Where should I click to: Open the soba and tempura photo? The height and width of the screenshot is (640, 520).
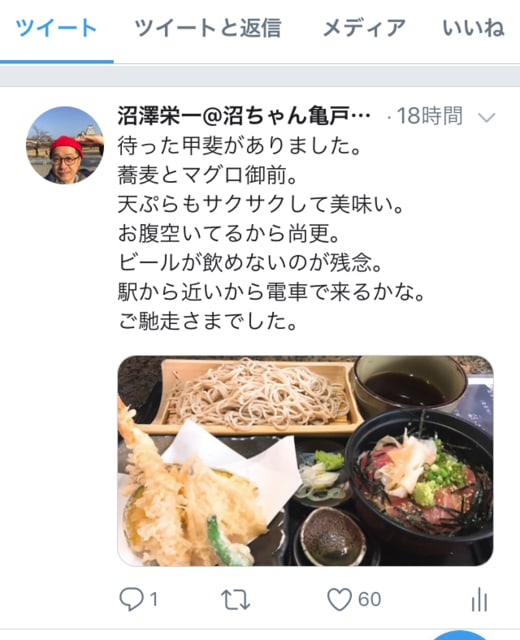tap(305, 461)
